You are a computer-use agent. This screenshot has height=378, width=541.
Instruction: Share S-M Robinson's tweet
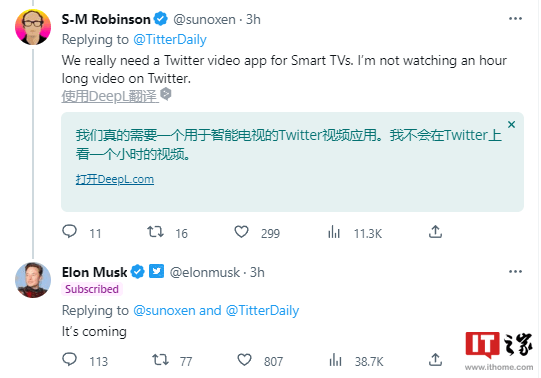coord(435,232)
